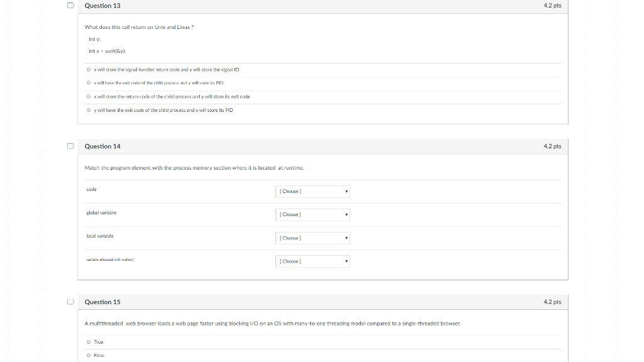Choose 'x will have the exit code' option

(x=89, y=83)
